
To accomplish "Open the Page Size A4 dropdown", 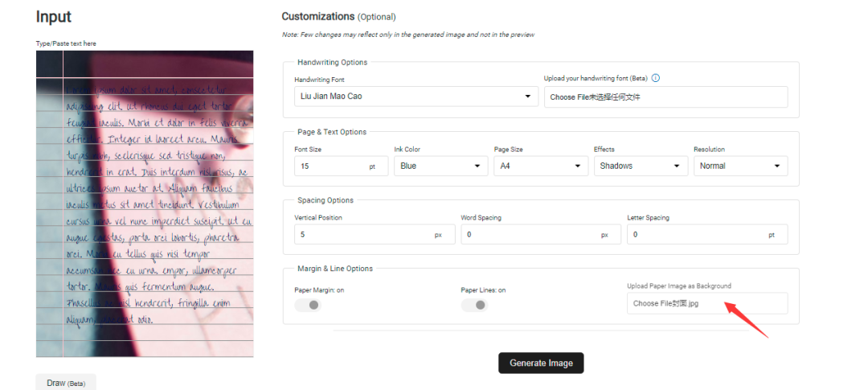I will pyautogui.click(x=540, y=166).
